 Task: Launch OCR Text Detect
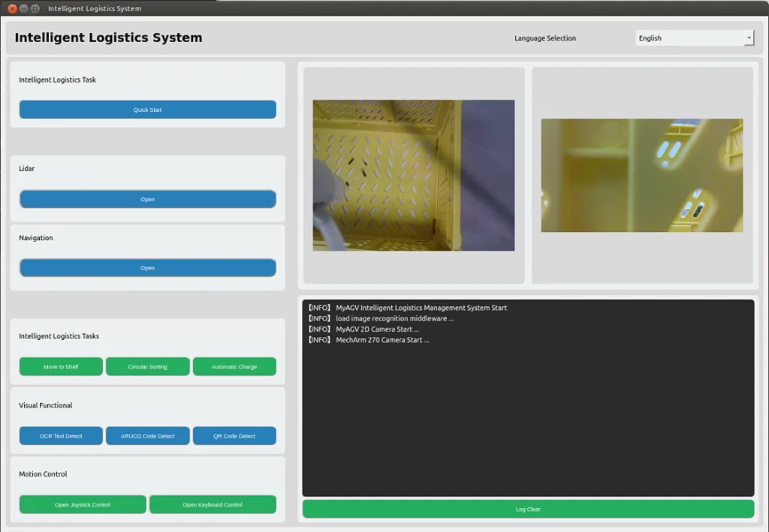[61, 436]
